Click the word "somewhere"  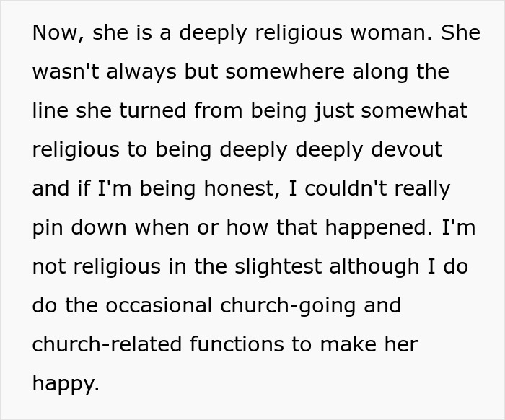pyautogui.click(x=285, y=71)
